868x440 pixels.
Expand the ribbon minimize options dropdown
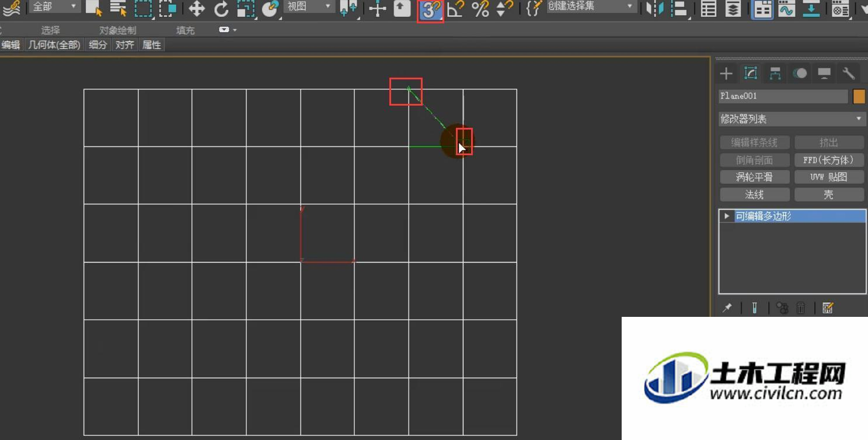click(x=228, y=30)
